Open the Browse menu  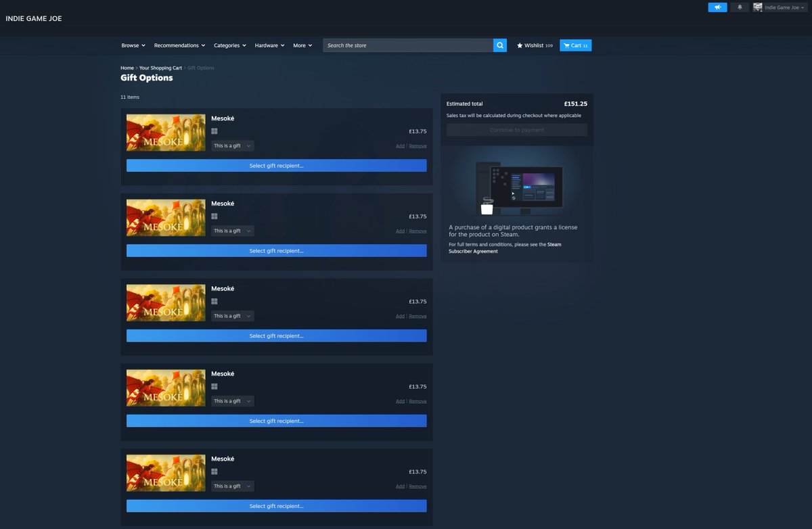coord(133,45)
